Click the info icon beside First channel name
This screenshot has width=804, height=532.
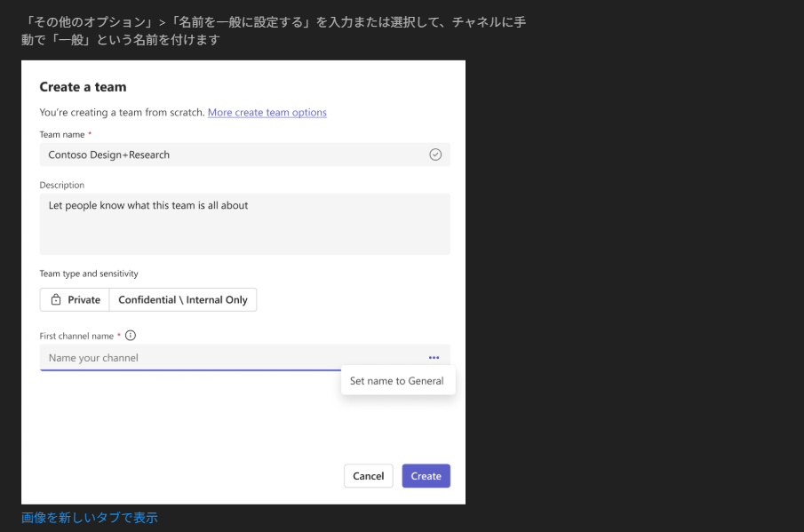tap(131, 336)
